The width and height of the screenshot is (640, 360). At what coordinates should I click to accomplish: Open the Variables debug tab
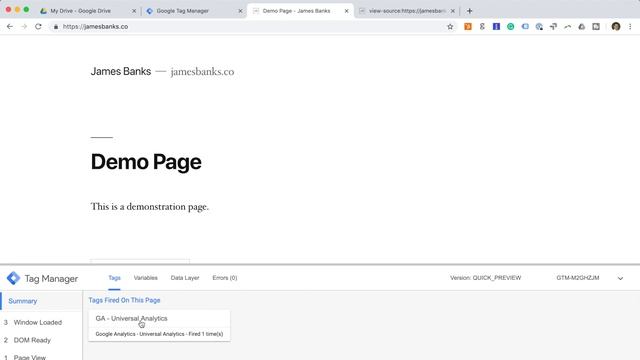[145, 278]
